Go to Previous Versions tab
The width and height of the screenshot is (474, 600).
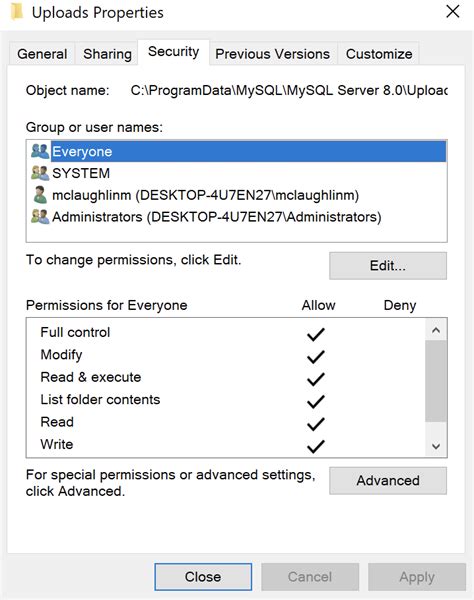coord(272,54)
